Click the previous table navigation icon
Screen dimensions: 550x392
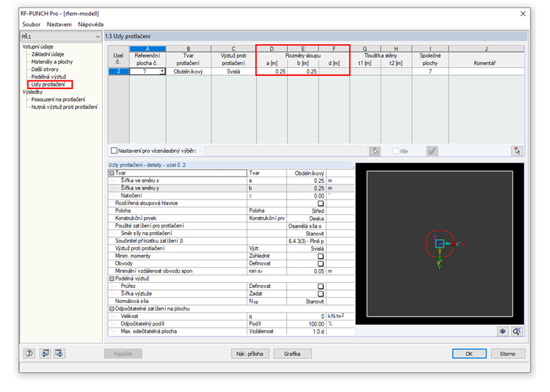pyautogui.click(x=46, y=354)
